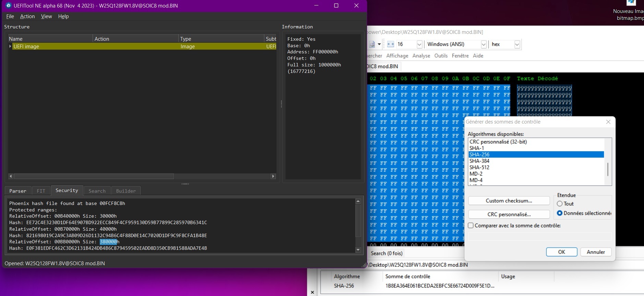Click the adapt-width arrows icon in HxD toolbar
Image resolution: width=644 pixels, height=296 pixels.
click(x=390, y=44)
